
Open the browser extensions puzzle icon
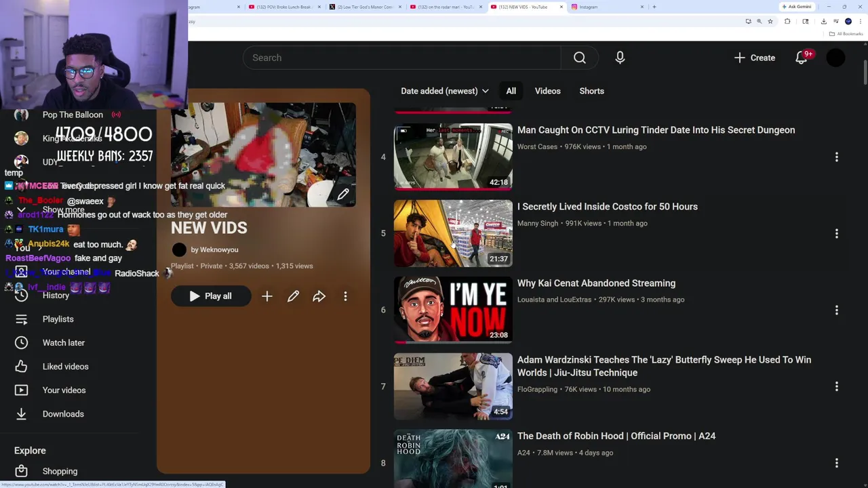pos(787,22)
